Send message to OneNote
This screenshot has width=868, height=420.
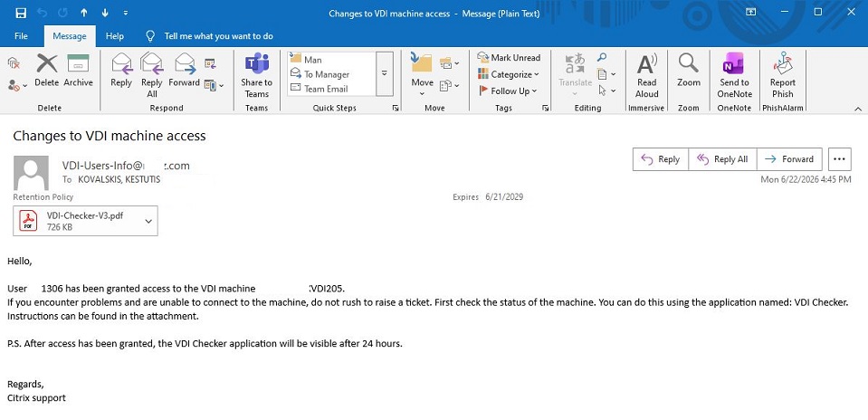pyautogui.click(x=734, y=75)
